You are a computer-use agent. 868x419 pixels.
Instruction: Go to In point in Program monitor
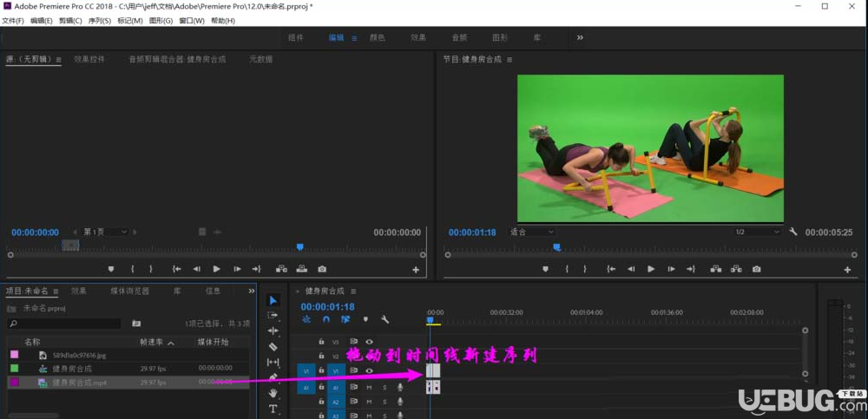pos(611,269)
